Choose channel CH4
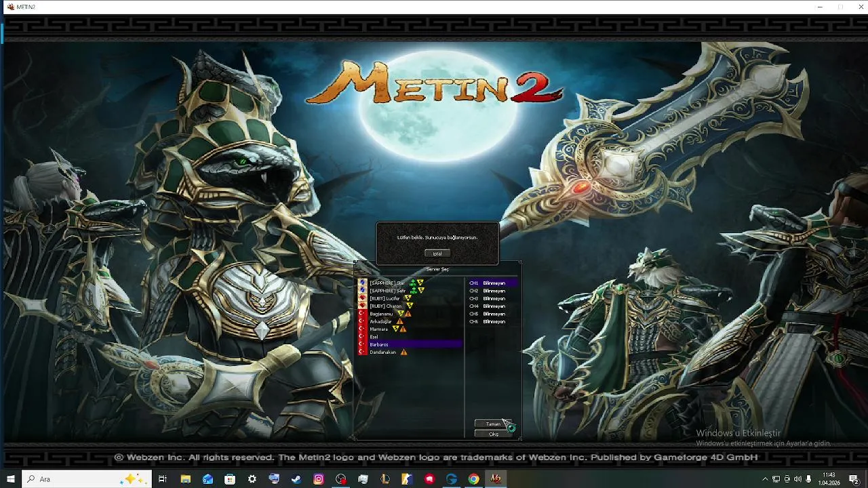This screenshot has width=868, height=488. click(x=493, y=306)
